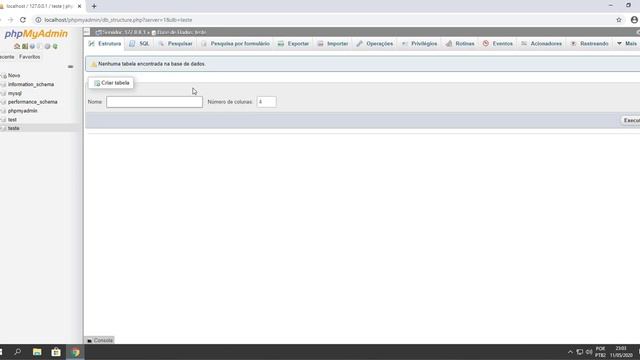Open a new browser tab
640x360 pixels.
pyautogui.click(x=94, y=6)
